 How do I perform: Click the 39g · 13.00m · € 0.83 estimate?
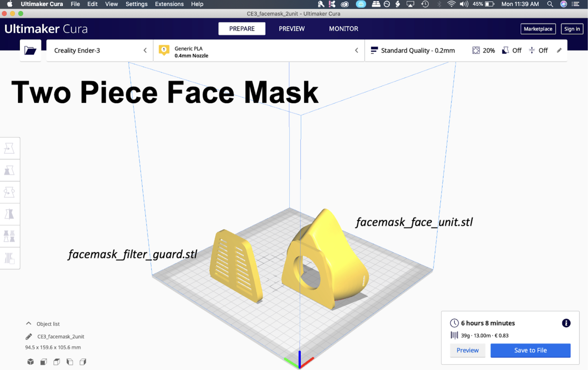click(x=484, y=336)
